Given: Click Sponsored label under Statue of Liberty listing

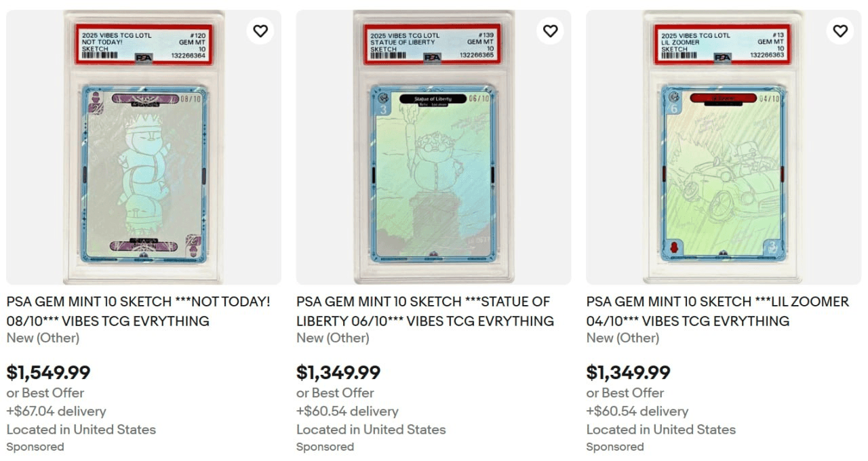Looking at the screenshot, I should pos(325,447).
